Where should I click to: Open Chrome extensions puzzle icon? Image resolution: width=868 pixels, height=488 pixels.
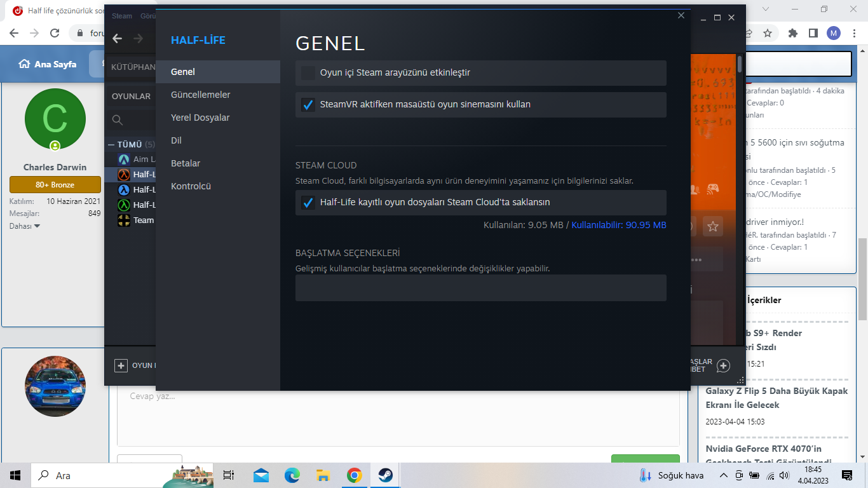pyautogui.click(x=793, y=33)
